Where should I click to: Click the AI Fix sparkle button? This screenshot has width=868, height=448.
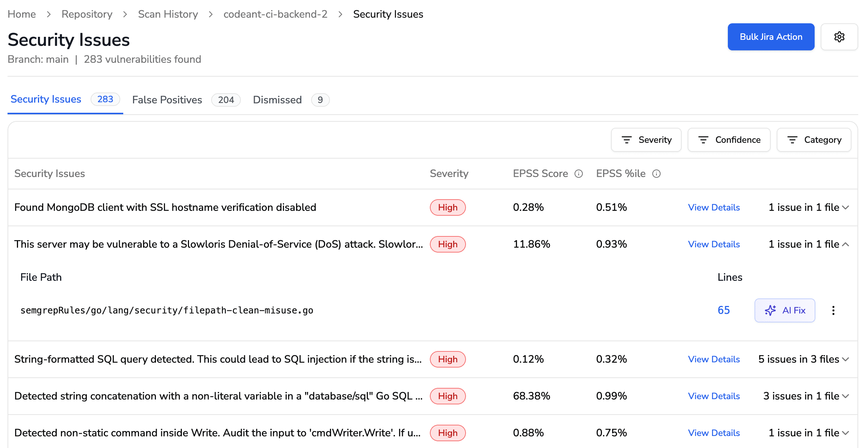pyautogui.click(x=785, y=310)
